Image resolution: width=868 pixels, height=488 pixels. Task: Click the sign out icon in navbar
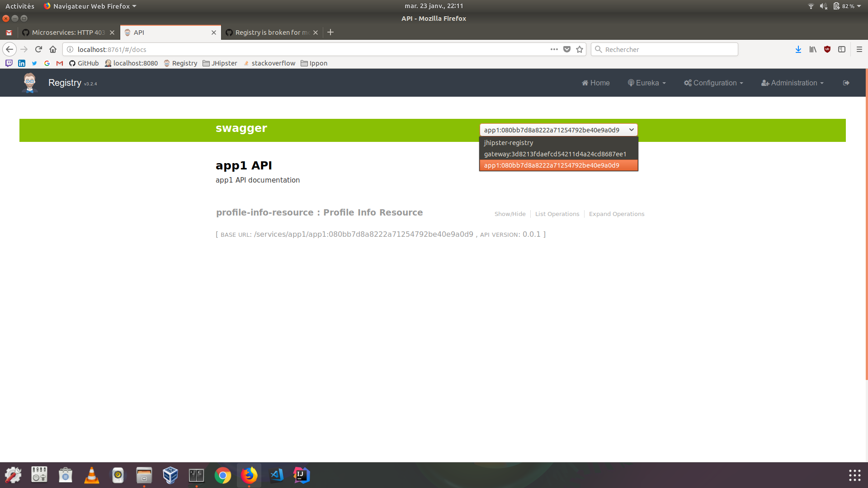(846, 83)
